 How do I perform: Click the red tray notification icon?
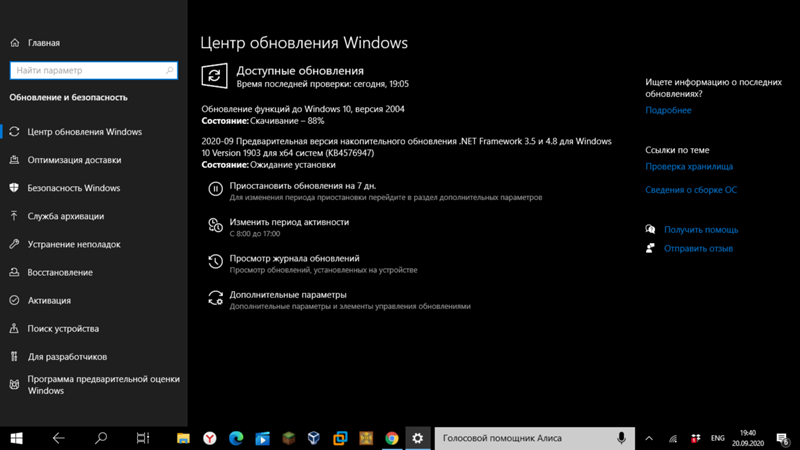point(695,438)
